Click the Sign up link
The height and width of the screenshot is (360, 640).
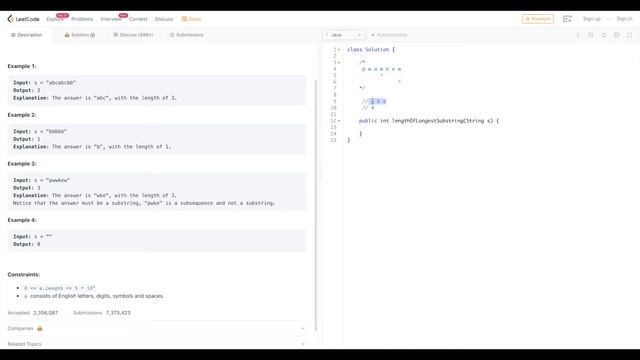[x=591, y=19]
